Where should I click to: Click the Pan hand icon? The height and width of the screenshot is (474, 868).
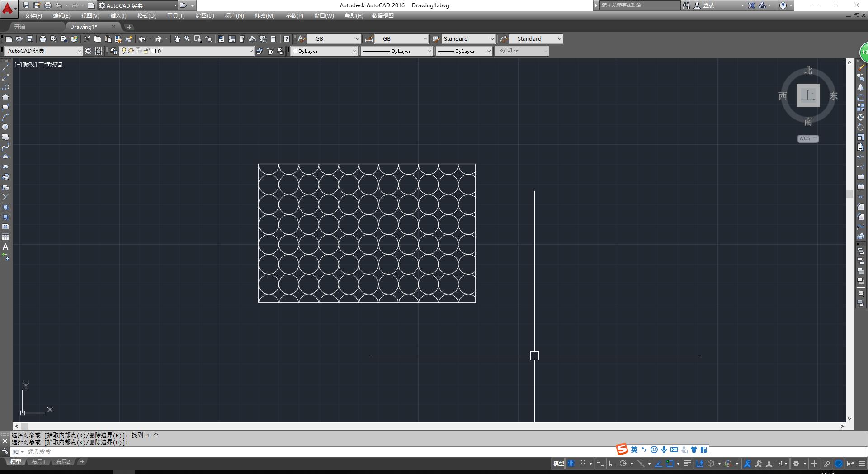pyautogui.click(x=177, y=39)
